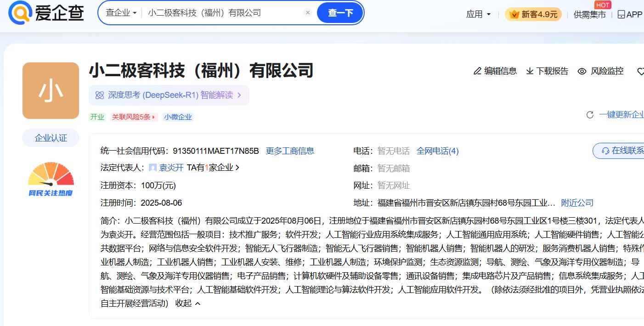Click the APP phone icon
The height and width of the screenshot is (326, 644).
click(621, 15)
